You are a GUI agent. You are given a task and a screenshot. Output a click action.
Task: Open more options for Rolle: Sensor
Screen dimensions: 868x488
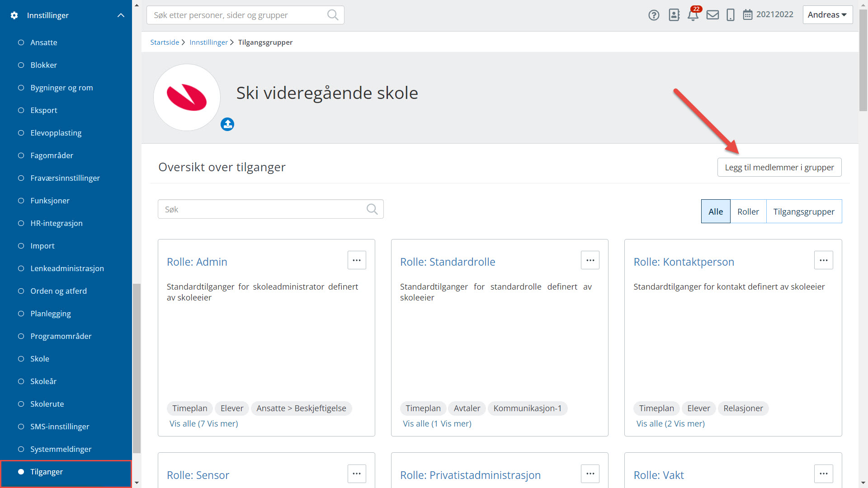click(357, 474)
